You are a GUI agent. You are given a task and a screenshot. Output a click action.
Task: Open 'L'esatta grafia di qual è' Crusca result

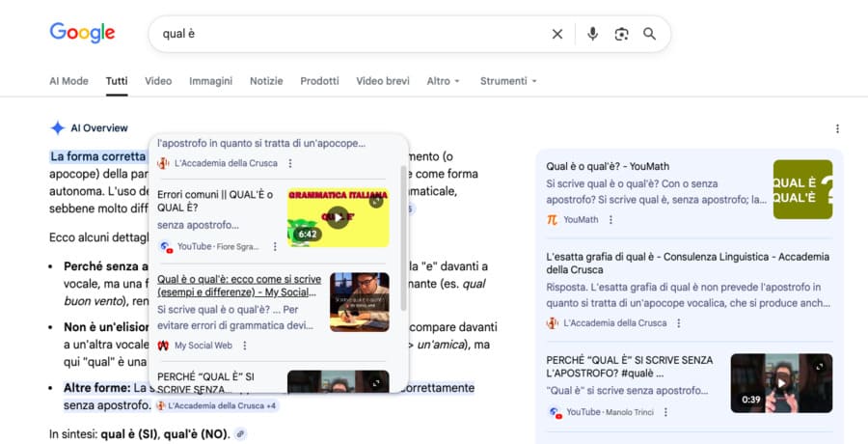point(688,264)
